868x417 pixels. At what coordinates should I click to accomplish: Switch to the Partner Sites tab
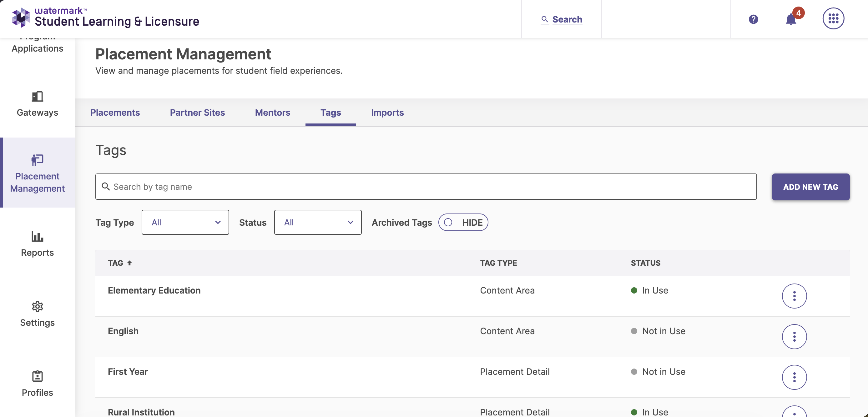point(197,113)
